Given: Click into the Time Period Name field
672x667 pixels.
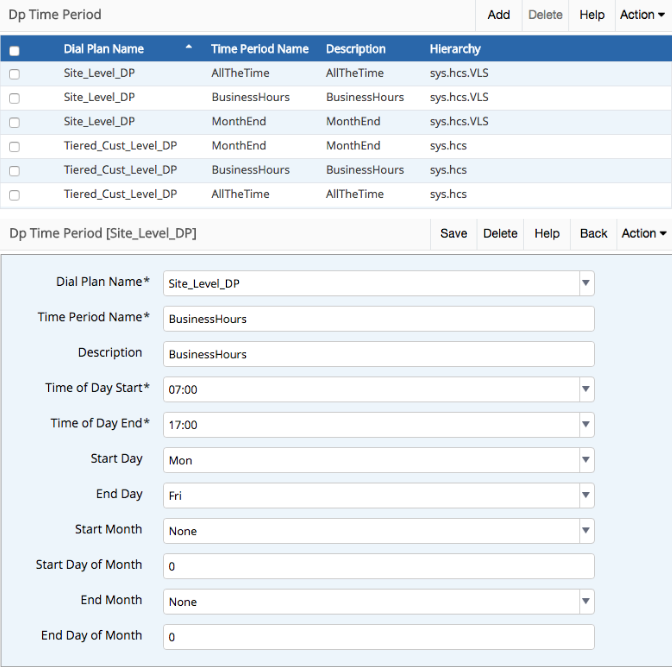Looking at the screenshot, I should pyautogui.click(x=378, y=319).
